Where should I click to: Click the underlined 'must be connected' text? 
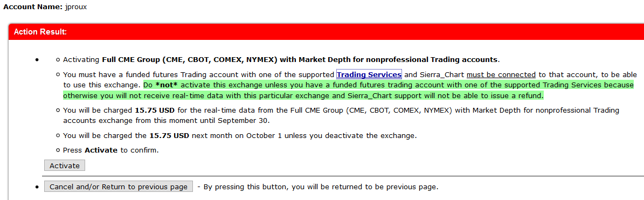tap(501, 75)
